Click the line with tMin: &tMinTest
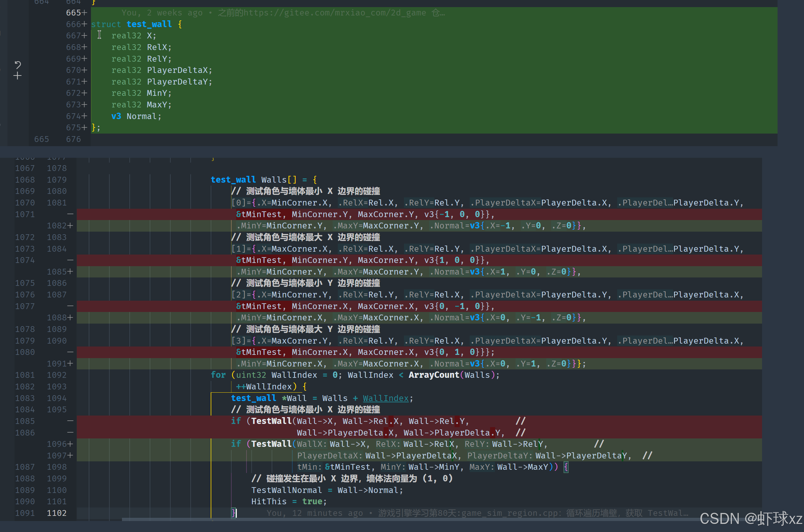Viewport: 804px width, 532px height. pyautogui.click(x=433, y=467)
